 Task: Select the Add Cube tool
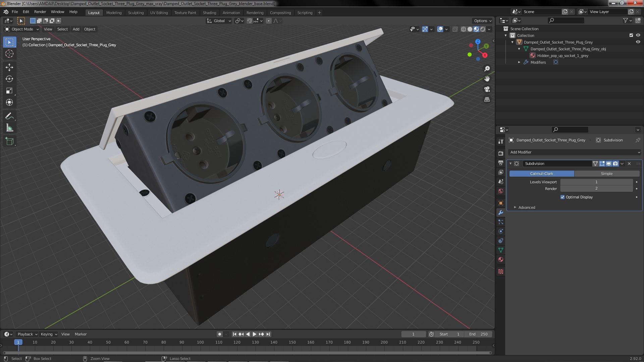[x=9, y=141]
